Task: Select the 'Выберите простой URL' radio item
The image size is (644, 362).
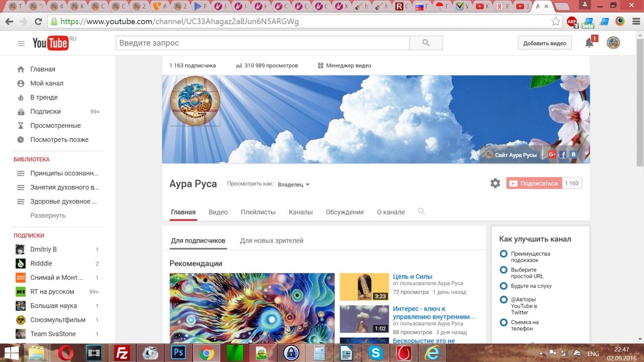Action: point(503,270)
